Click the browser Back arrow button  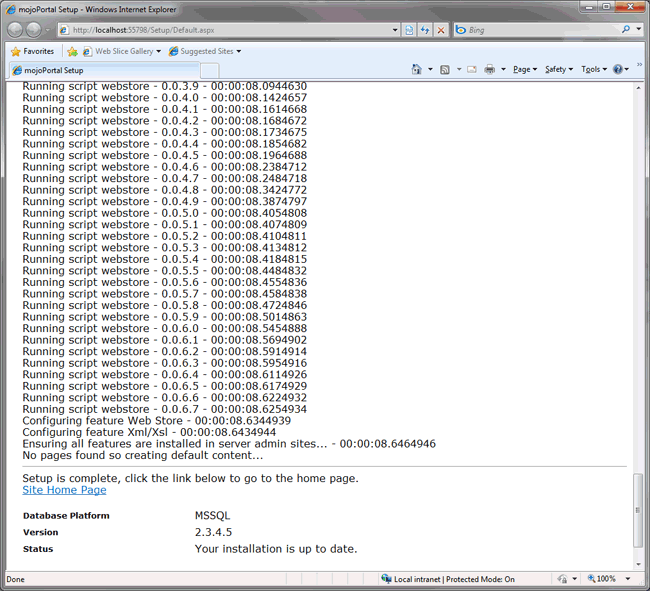pos(15,30)
